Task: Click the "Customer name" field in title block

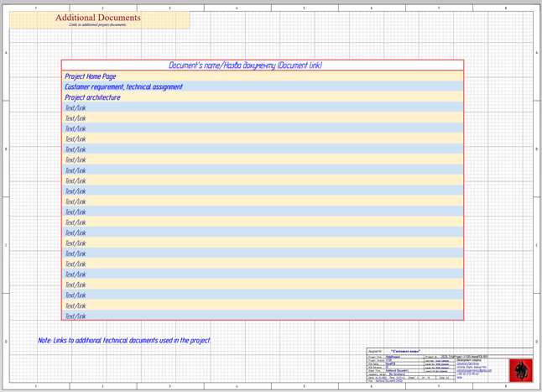Action: [405, 350]
